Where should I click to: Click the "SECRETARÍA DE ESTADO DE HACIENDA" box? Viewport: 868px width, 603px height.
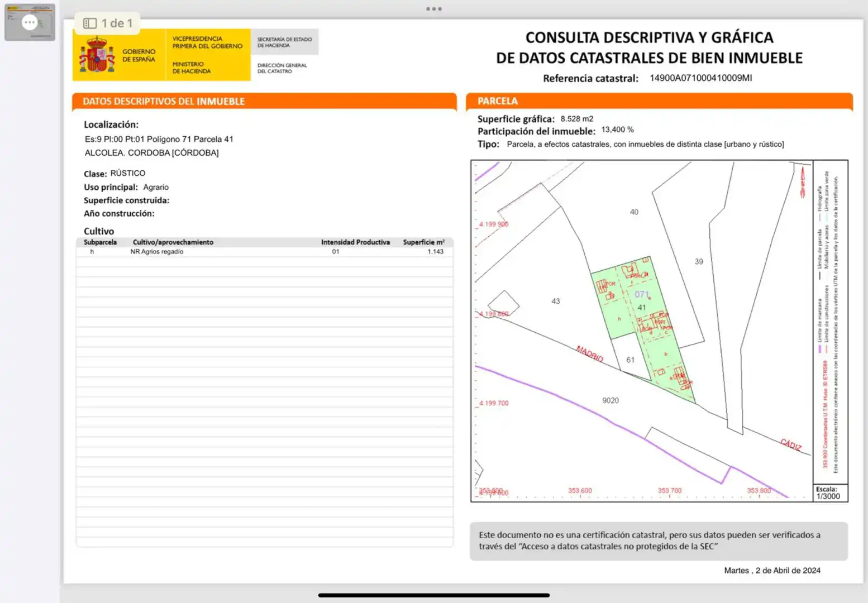point(285,42)
